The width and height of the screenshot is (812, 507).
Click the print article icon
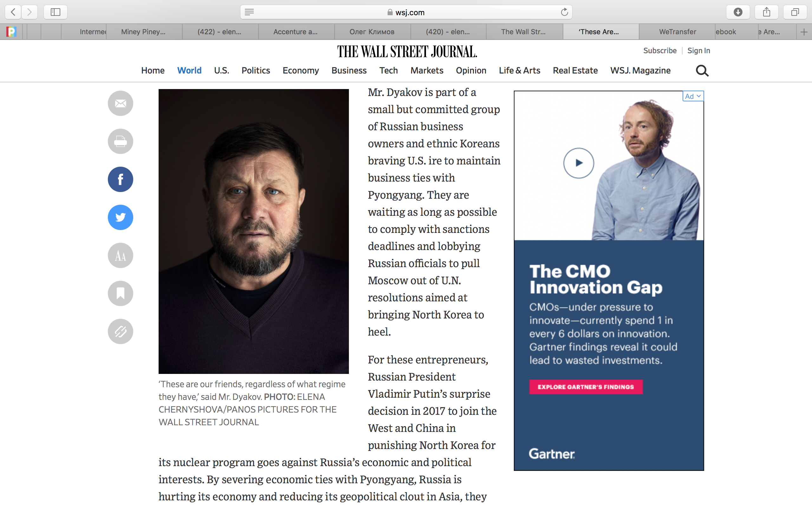coord(121,141)
